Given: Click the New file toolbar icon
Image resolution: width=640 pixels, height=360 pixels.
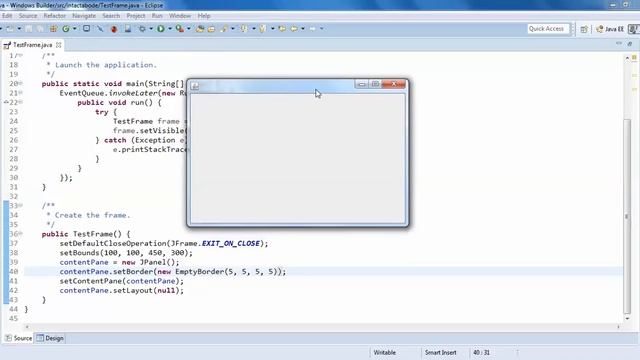Looking at the screenshot, I should pyautogui.click(x=9, y=29).
